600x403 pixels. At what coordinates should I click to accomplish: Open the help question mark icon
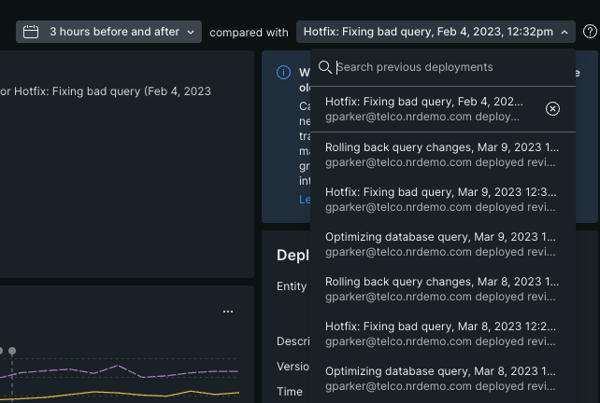point(590,32)
